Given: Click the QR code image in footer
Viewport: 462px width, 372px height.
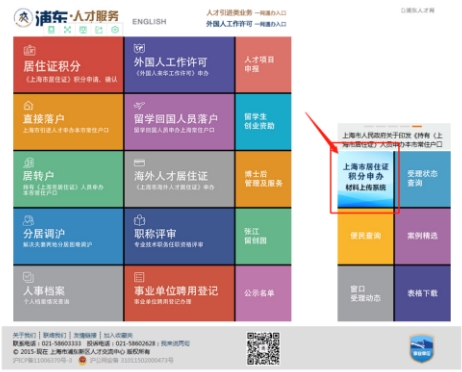Looking at the screenshot, I should pyautogui.click(x=263, y=349).
